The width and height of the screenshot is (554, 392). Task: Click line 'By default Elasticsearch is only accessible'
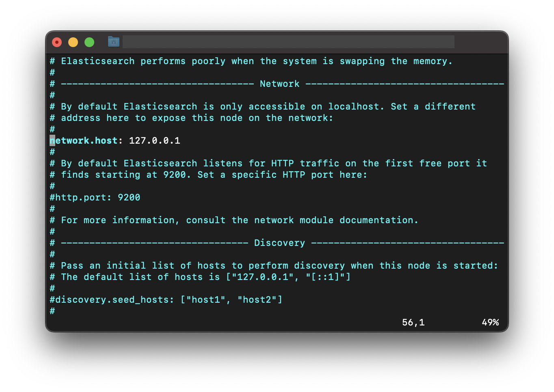point(262,107)
